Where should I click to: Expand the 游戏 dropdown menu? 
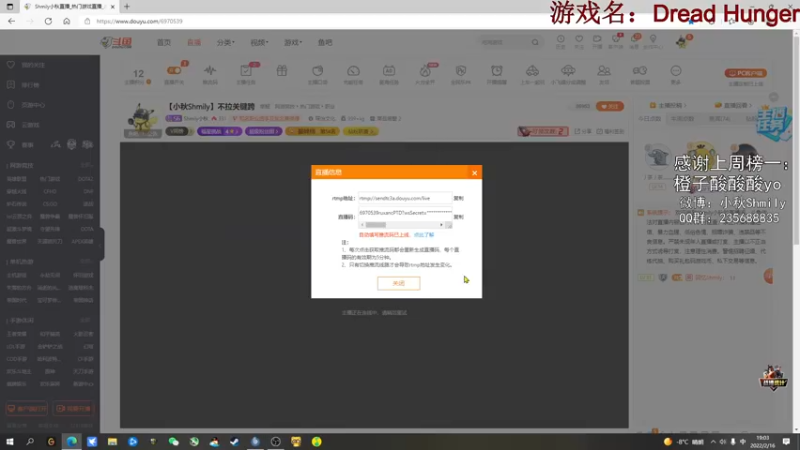293,42
